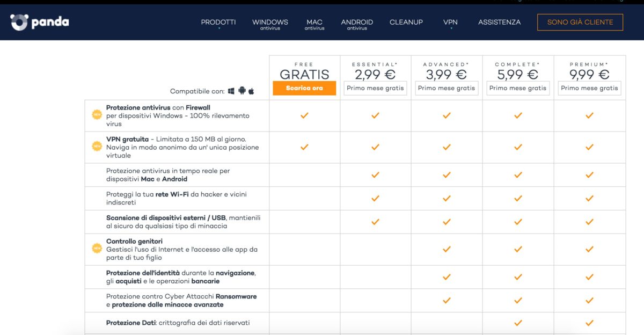Image resolution: width=644 pixels, height=335 pixels.
Task: Click Free column checkmark for Protezione antivirus
Action: coord(304,115)
